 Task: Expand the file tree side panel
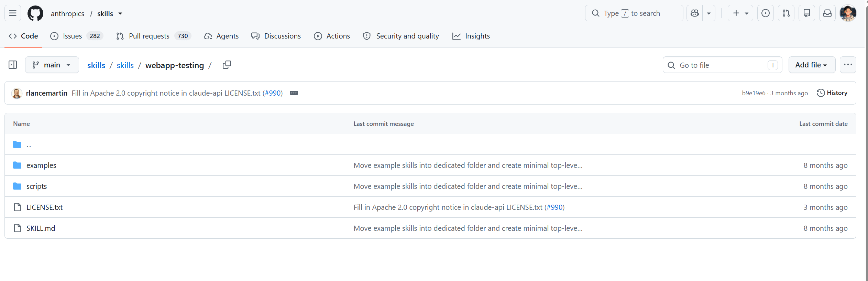tap(13, 65)
